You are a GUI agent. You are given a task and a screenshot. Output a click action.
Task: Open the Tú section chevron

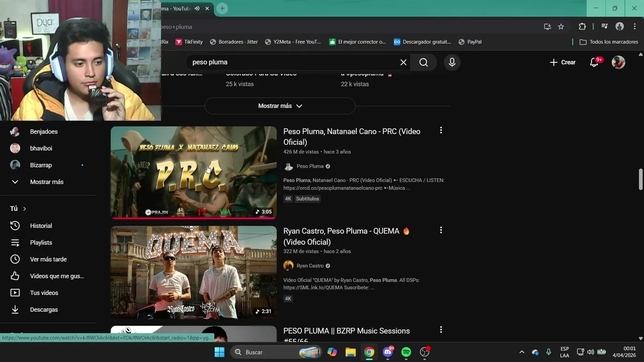(24, 209)
